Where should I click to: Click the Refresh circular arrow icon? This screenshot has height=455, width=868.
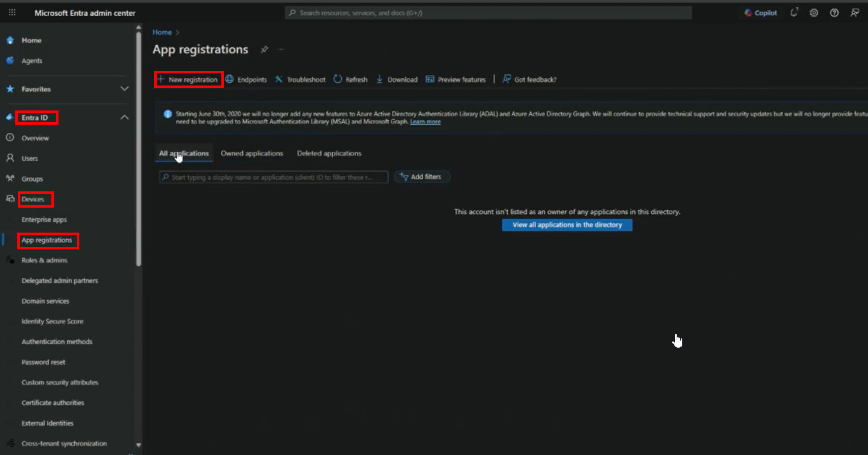click(x=338, y=79)
